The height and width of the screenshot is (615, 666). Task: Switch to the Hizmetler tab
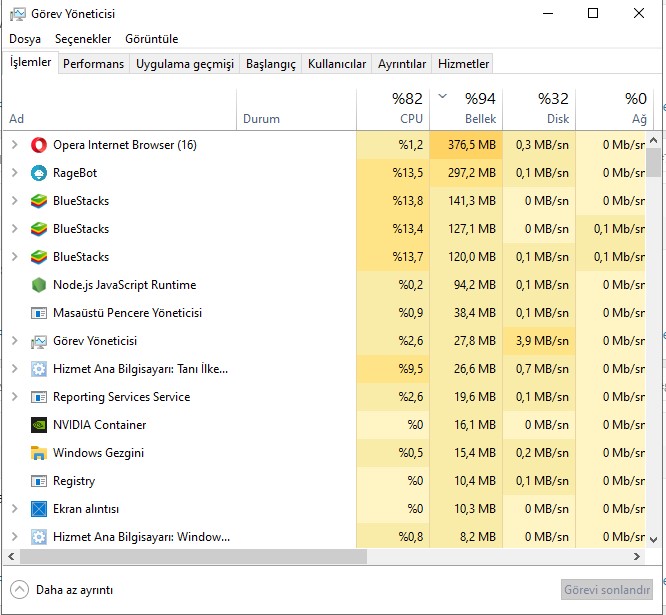pyautogui.click(x=463, y=64)
